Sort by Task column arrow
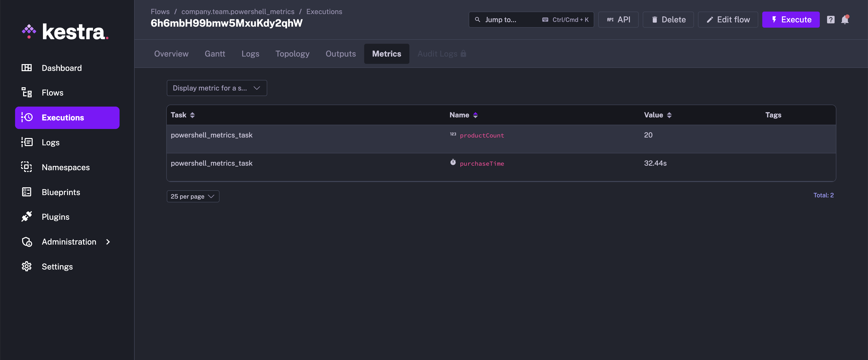This screenshot has height=360, width=868. pos(193,115)
